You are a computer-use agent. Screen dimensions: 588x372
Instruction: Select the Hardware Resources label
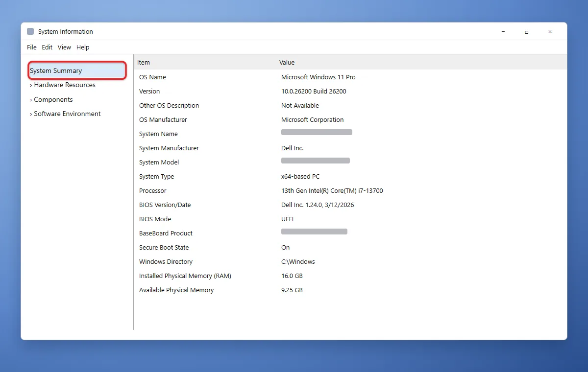click(65, 85)
